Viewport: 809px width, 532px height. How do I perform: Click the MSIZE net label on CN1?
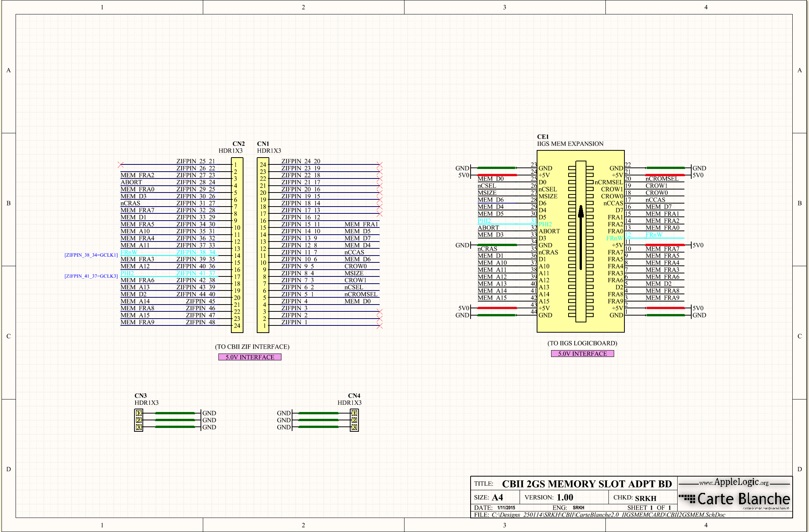[354, 273]
